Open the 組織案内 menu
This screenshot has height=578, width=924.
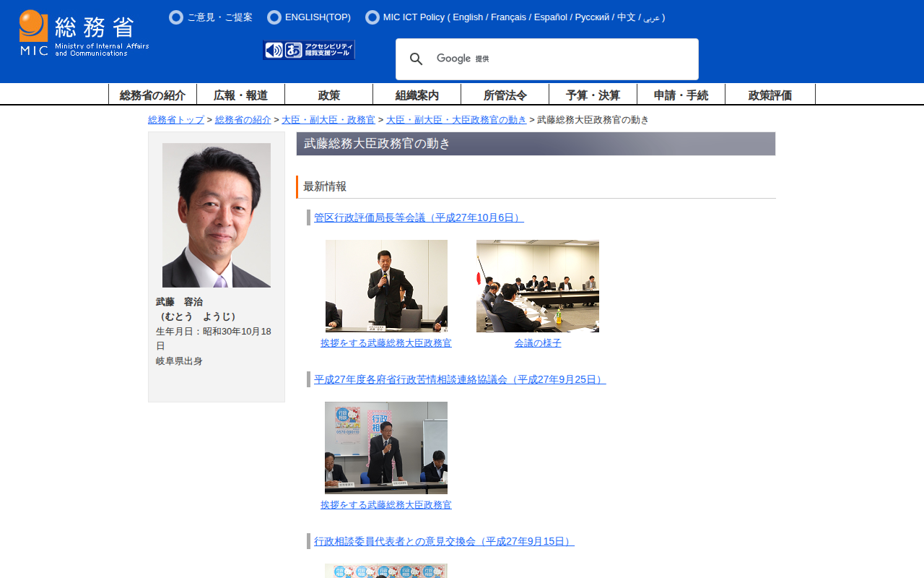[417, 95]
